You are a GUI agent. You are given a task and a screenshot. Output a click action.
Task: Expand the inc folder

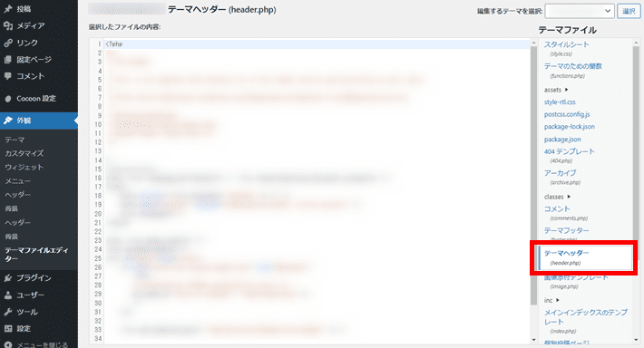pos(551,300)
